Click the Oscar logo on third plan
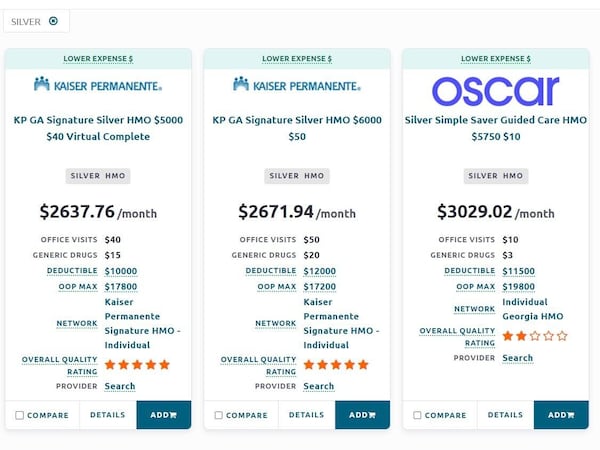The width and height of the screenshot is (600, 450). pos(495,90)
